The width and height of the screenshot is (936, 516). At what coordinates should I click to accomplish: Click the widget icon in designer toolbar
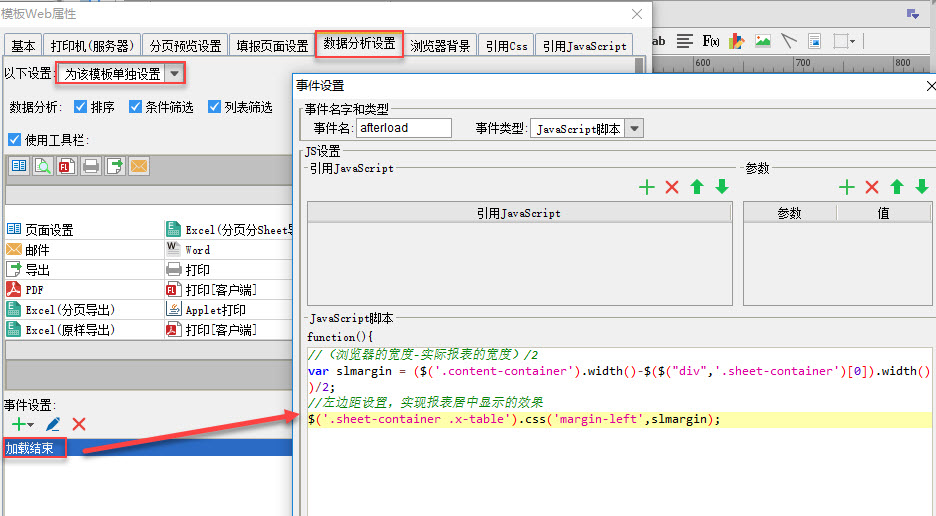tap(814, 41)
